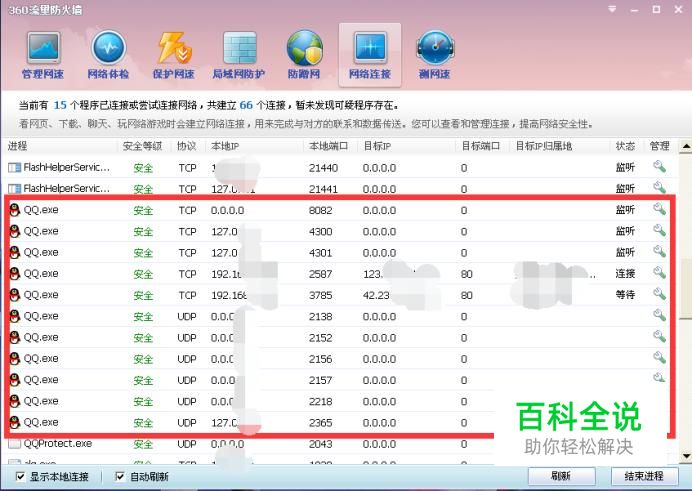Click manage icon for QQ.exe port 2587

tap(659, 272)
